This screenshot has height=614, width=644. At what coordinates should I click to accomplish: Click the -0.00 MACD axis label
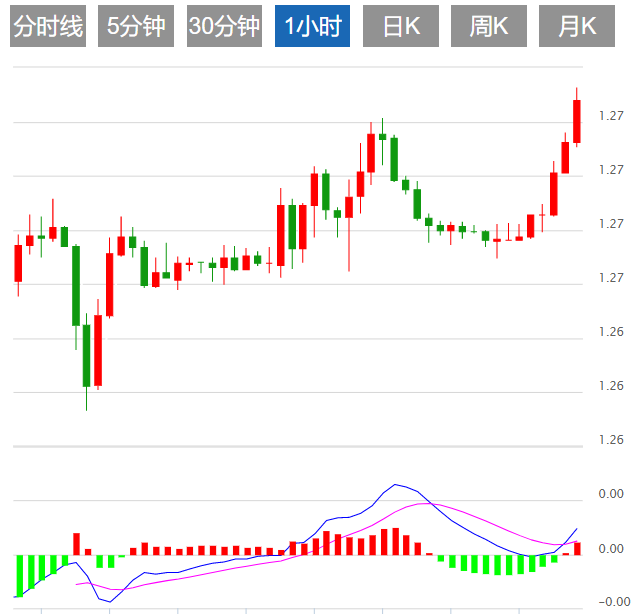pyautogui.click(x=614, y=602)
